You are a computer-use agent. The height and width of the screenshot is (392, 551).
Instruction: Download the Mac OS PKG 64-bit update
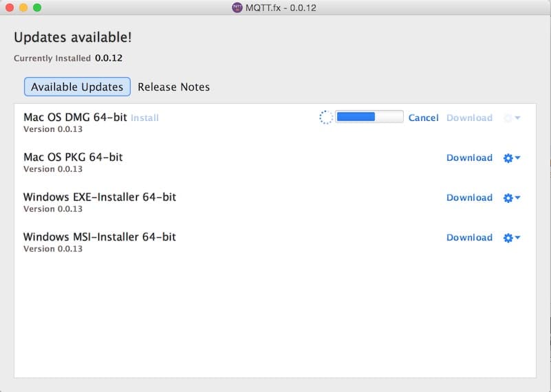[469, 157]
